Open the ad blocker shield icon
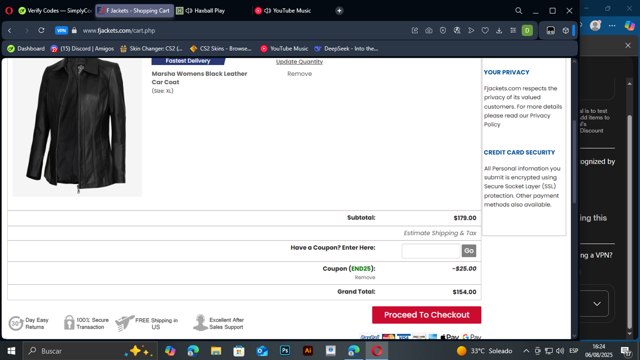This screenshot has width=640, height=360. [443, 31]
